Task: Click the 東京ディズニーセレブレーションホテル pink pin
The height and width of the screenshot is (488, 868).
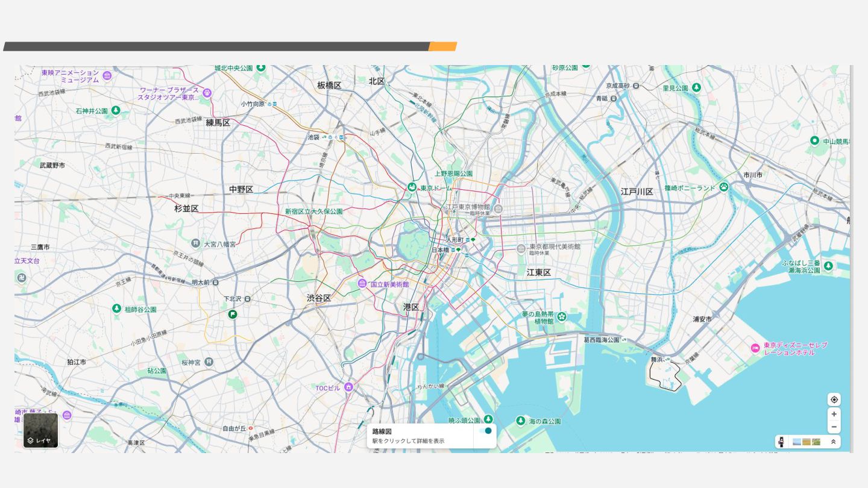Action: [755, 348]
